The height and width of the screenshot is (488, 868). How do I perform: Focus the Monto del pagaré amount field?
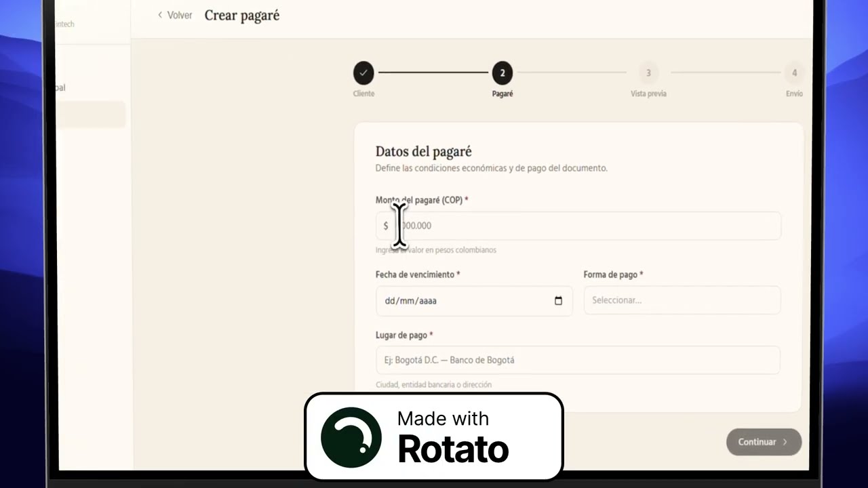(x=578, y=226)
